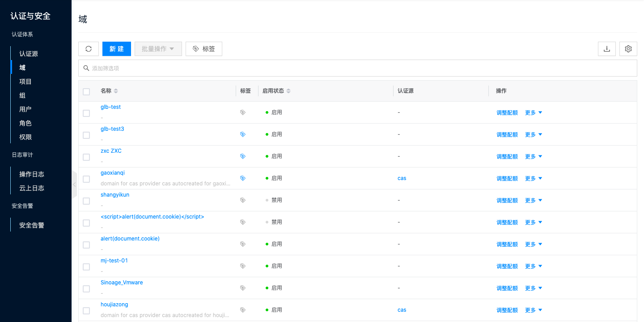
Task: Click the tag icon for zxc ZXC
Action: 243,156
